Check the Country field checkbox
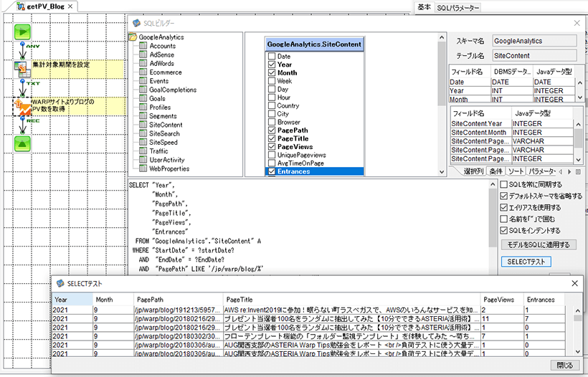 point(272,105)
